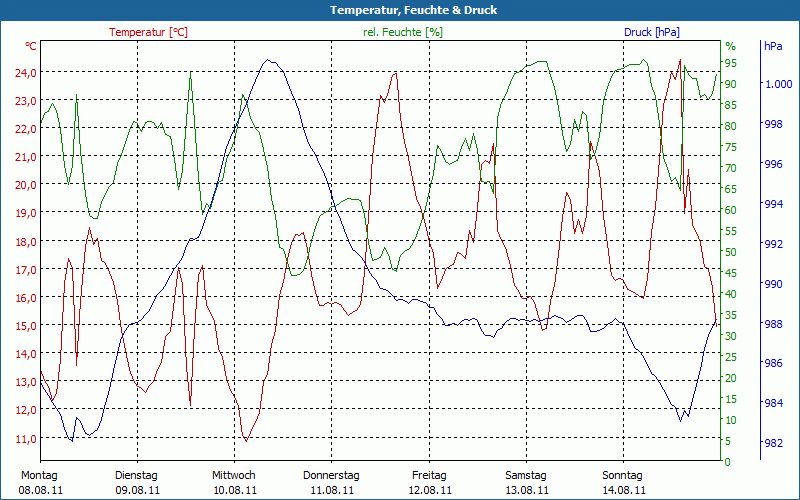The width and height of the screenshot is (800, 500).
Task: Click the '988' pressure axis value
Action: tap(773, 324)
